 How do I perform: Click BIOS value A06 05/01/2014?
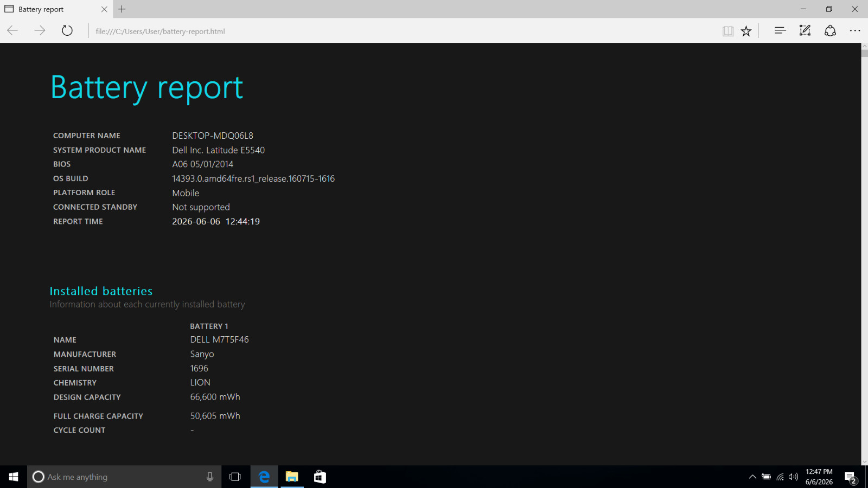tap(203, 164)
